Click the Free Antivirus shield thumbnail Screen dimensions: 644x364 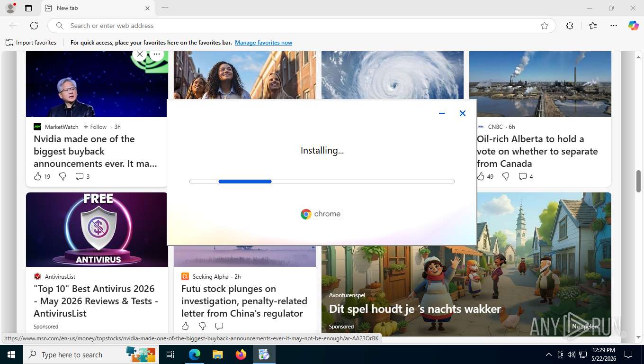(x=97, y=229)
